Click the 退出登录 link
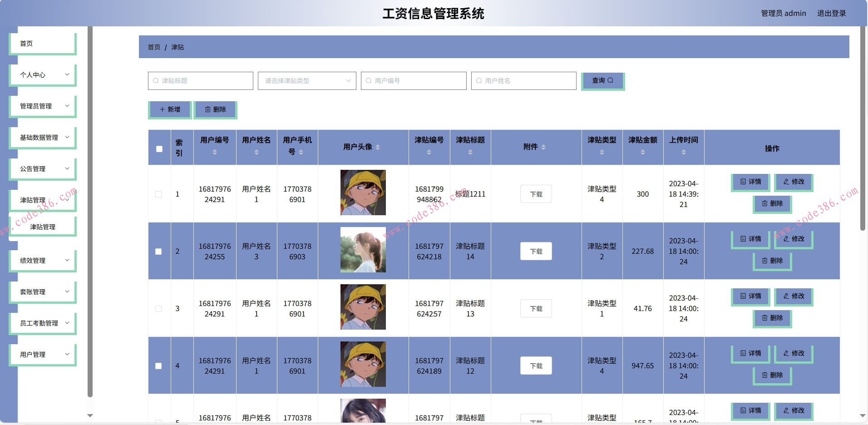 coord(832,13)
